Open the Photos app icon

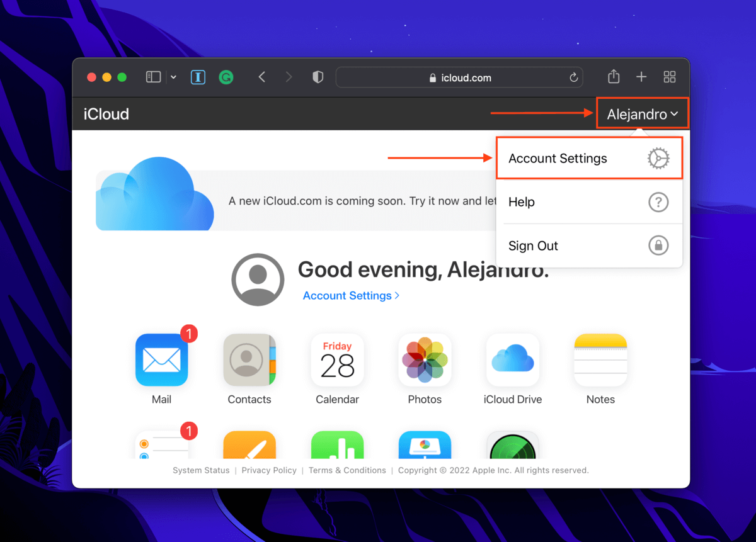[x=425, y=360]
